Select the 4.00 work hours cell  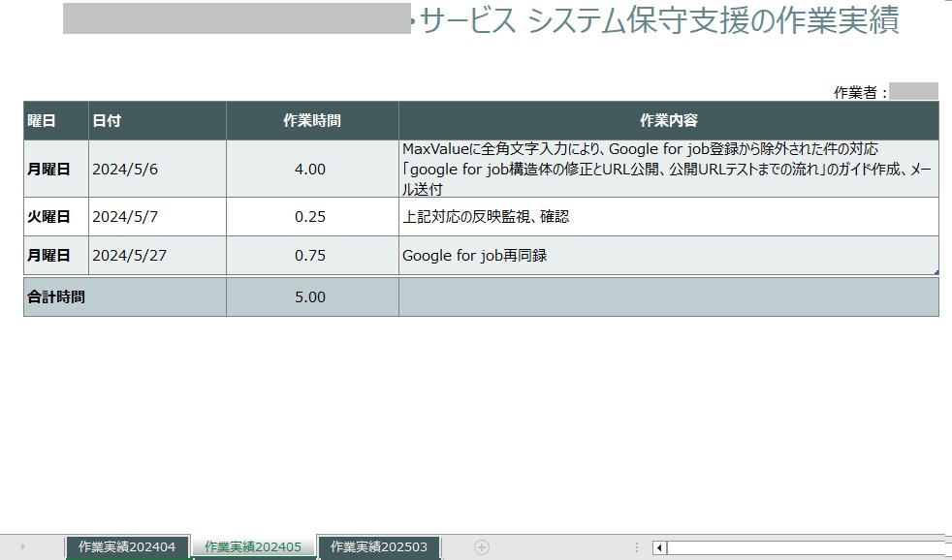(312, 169)
